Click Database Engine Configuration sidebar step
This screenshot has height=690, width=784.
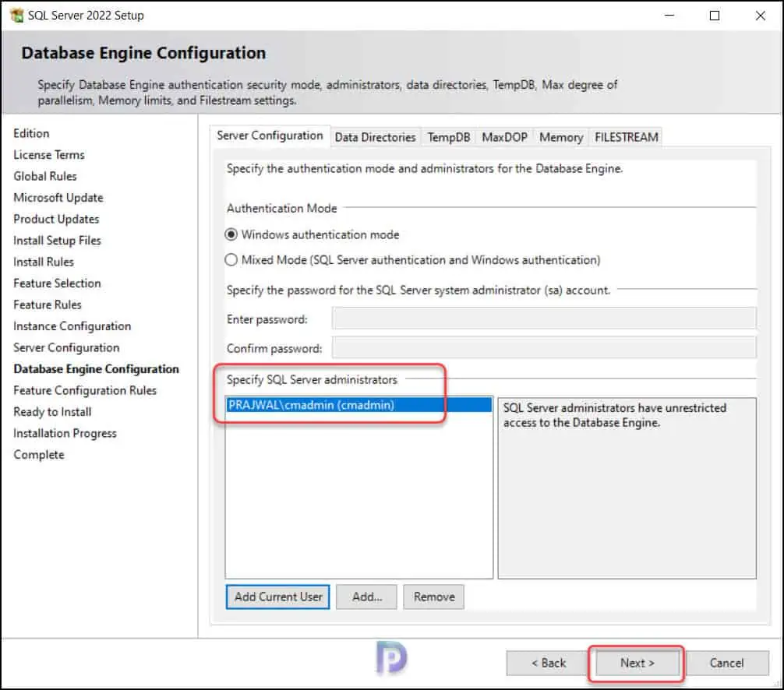pos(96,369)
